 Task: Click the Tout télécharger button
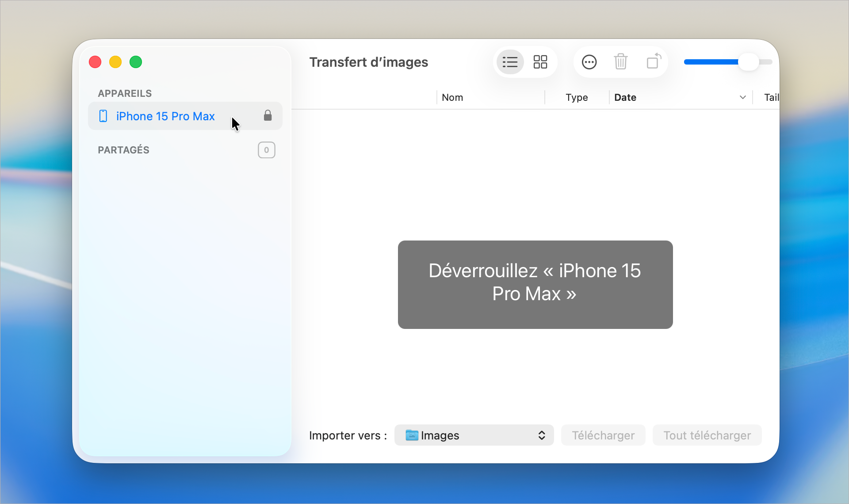tap(707, 435)
